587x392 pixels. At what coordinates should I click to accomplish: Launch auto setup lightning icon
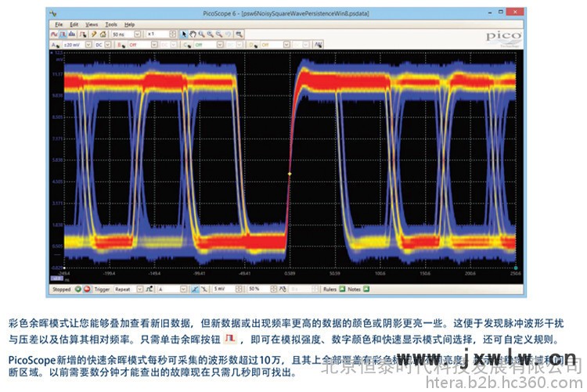(x=94, y=34)
